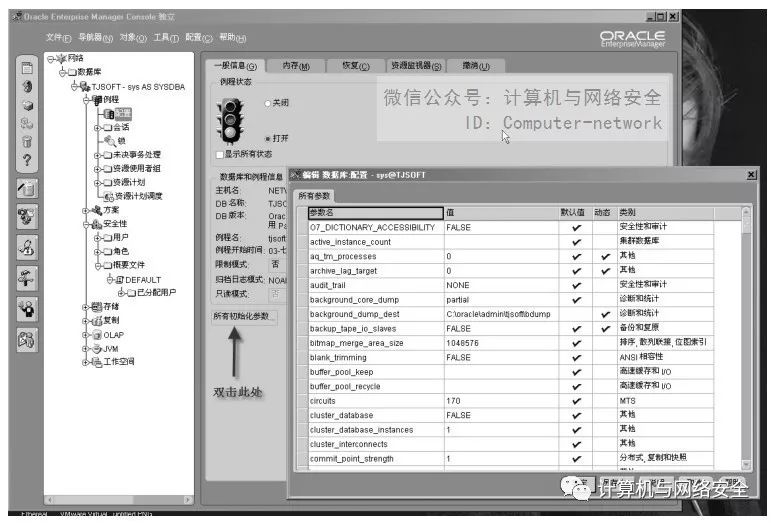Switch to the 内存 tab

tap(296, 66)
